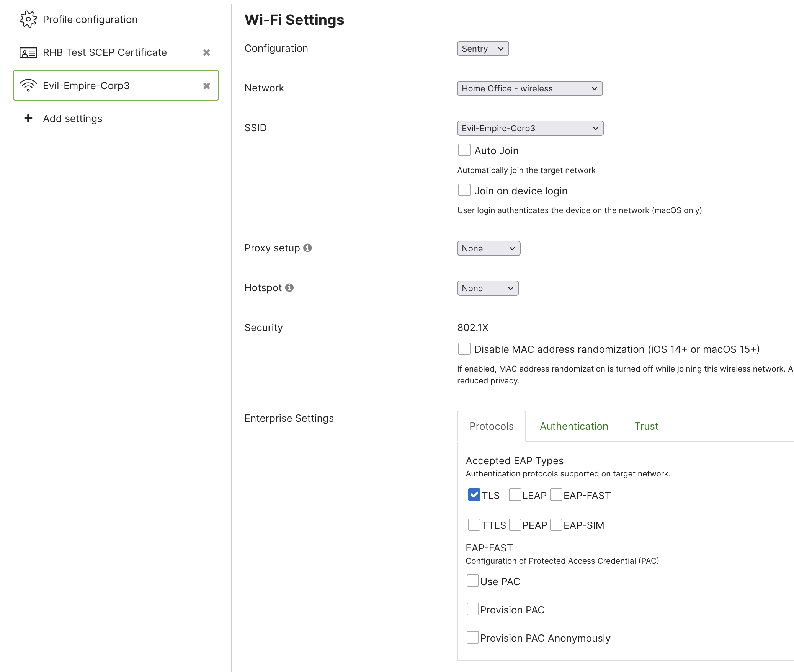
Task: Open the Configuration dropdown showing Sentry
Action: point(483,49)
